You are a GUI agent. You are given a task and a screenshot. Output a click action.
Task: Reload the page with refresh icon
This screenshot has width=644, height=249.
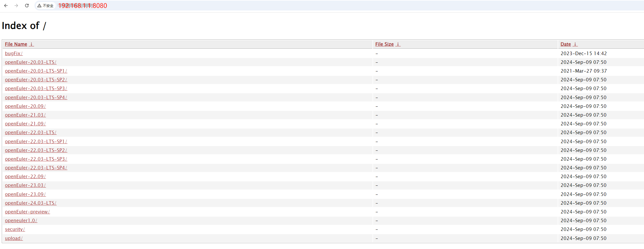(x=27, y=6)
